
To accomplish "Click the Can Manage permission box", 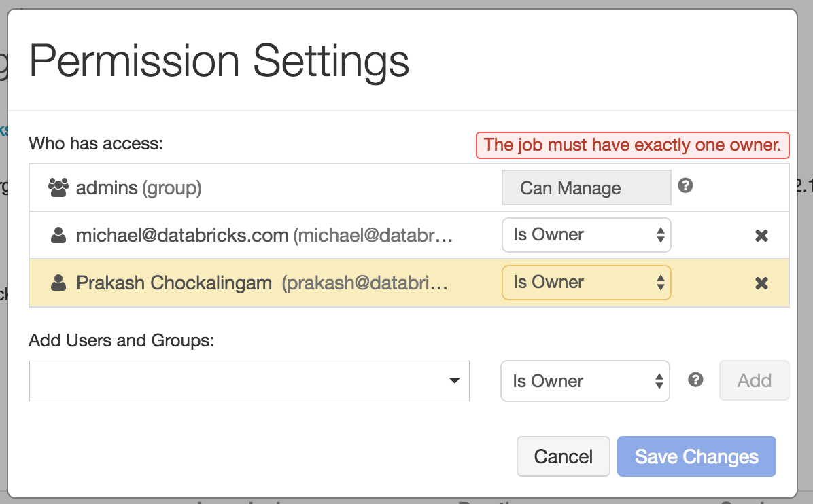I will point(586,188).
